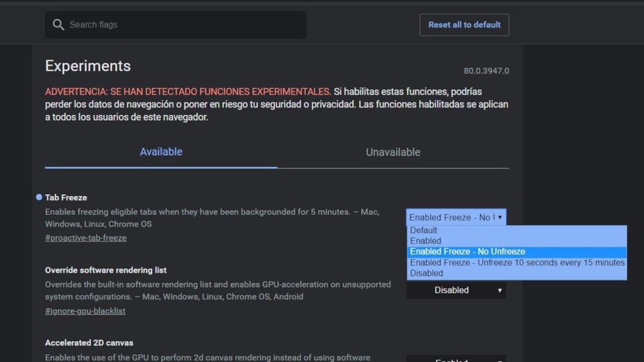Image resolution: width=644 pixels, height=362 pixels.
Task: Choose the Default option in the open list
Action: click(424, 230)
